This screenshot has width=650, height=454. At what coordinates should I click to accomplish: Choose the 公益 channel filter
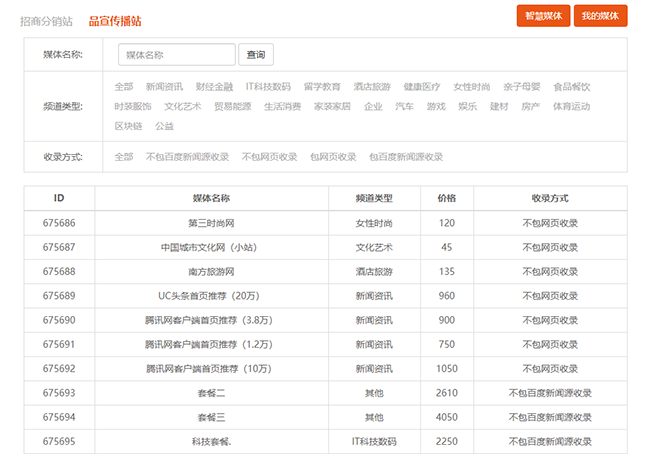(165, 126)
